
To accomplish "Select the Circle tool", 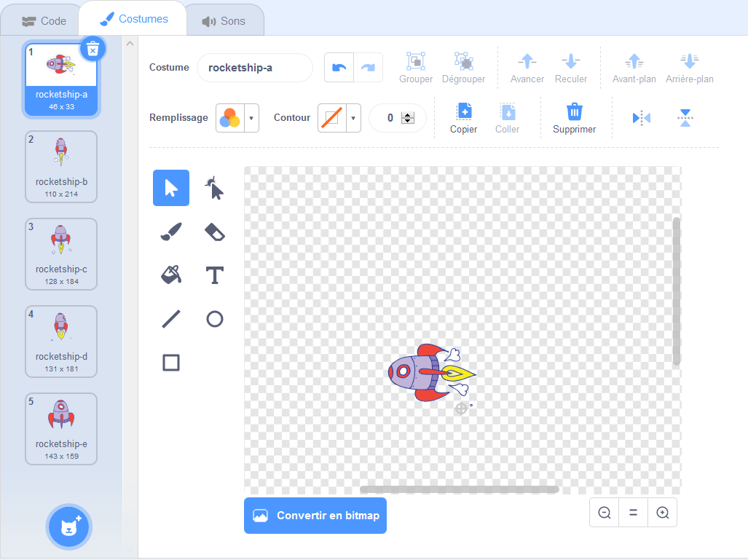I will click(x=214, y=318).
